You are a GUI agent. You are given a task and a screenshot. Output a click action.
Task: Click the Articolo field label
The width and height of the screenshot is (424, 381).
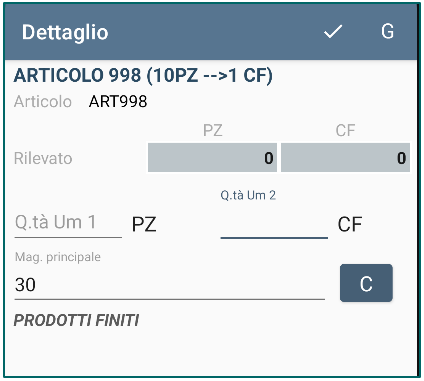(43, 101)
